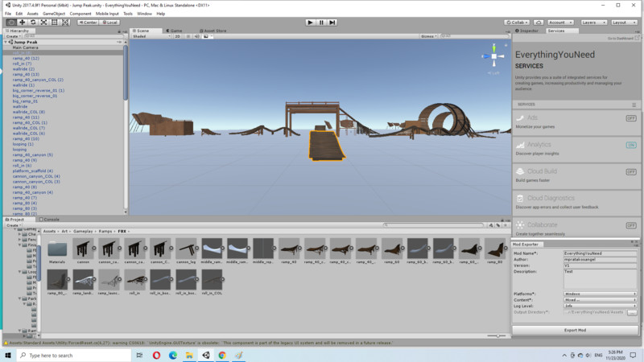The height and width of the screenshot is (362, 644).
Task: Open the GameObject menu
Action: (x=54, y=14)
